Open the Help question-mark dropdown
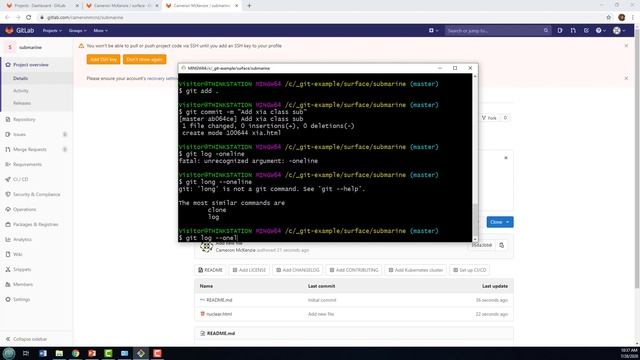Image resolution: width=640 pixels, height=360 pixels. click(x=600, y=31)
